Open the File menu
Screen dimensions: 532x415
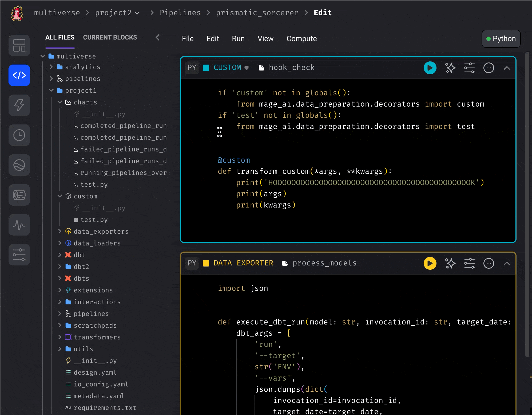click(x=188, y=39)
